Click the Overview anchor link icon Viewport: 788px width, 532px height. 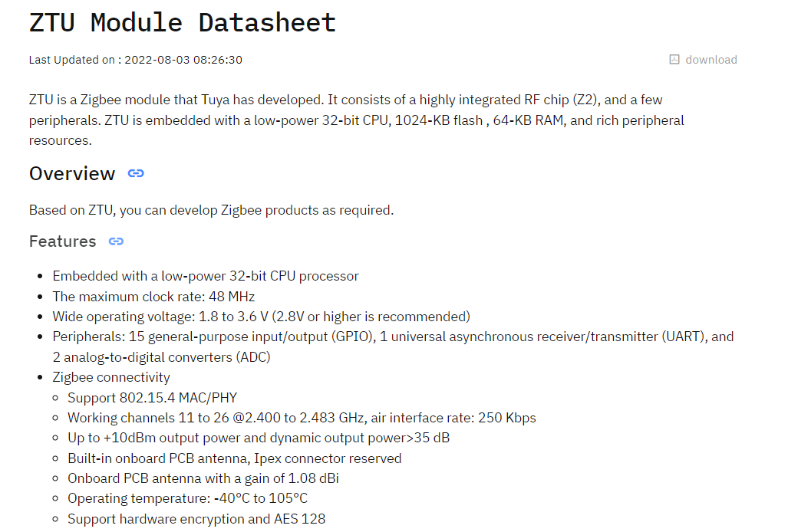(136, 174)
